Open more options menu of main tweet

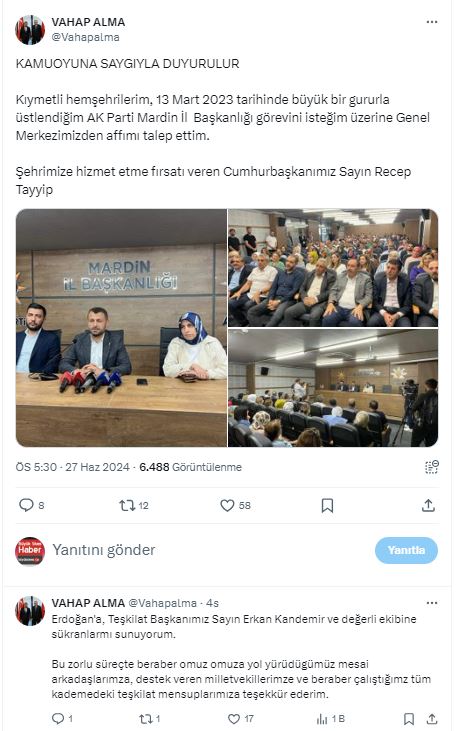(x=432, y=22)
